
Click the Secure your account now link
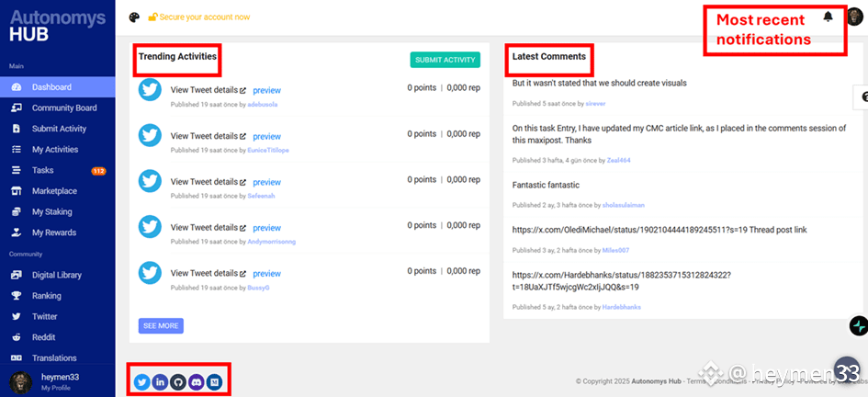[199, 17]
